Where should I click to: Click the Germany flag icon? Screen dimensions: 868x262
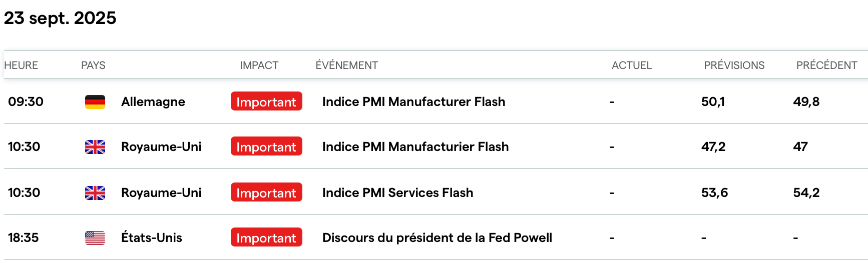[95, 102]
